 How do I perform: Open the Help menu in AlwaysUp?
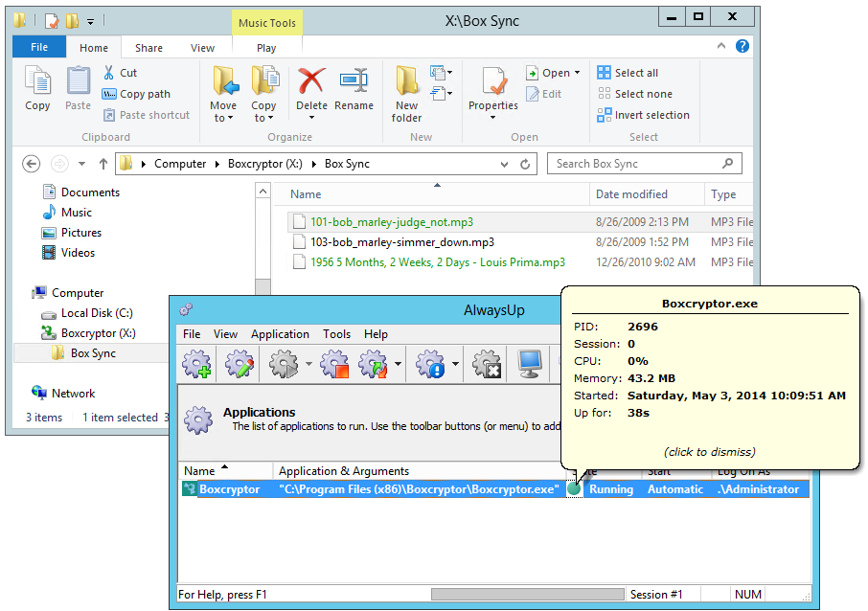(x=376, y=334)
